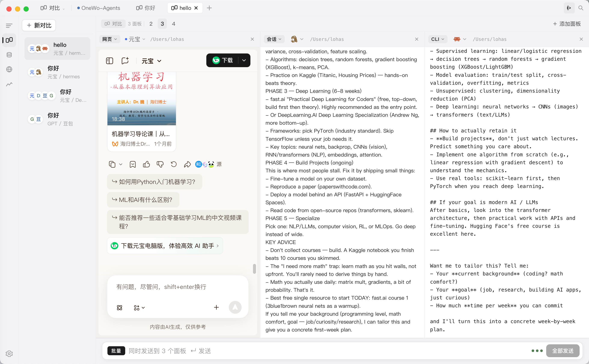The image size is (589, 364).
Task: Toggle the 批量 batch mode badge
Action: pyautogui.click(x=116, y=351)
